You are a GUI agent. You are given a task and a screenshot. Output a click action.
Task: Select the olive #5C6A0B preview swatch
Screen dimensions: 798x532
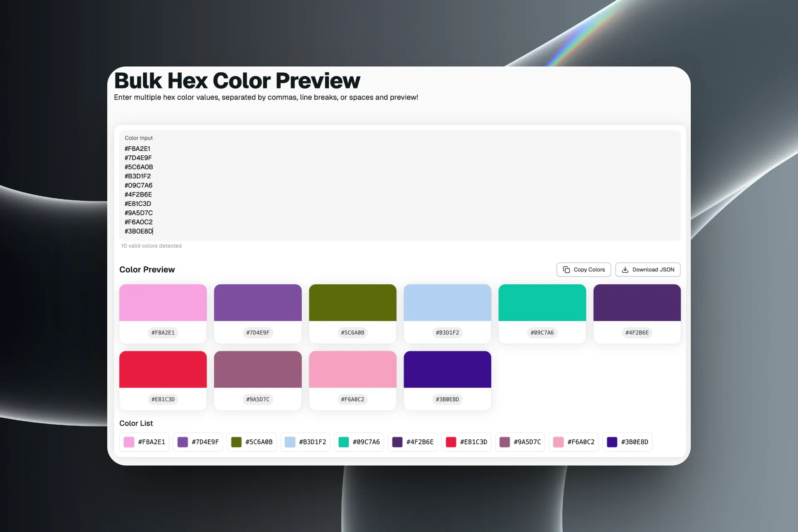(x=352, y=303)
